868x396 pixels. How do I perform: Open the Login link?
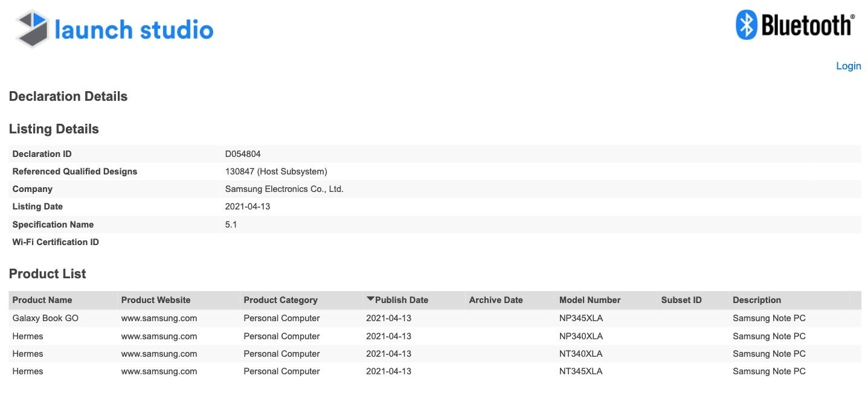click(x=848, y=66)
